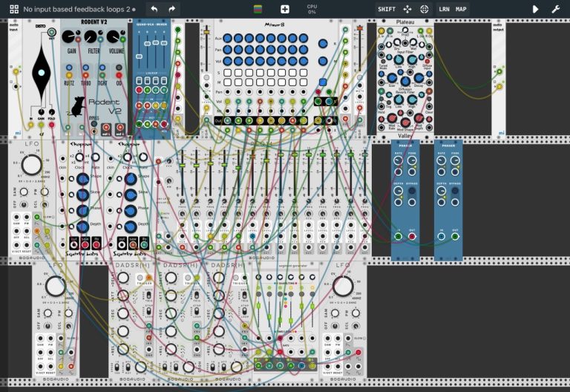Toggle BYPASS on the left Phaser

412,191
